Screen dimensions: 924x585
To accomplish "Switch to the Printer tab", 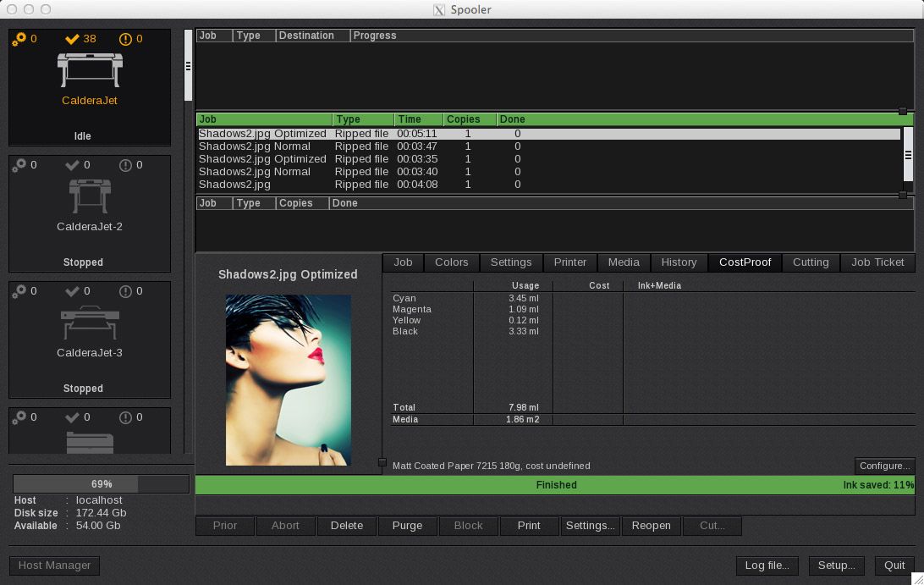I will click(x=569, y=262).
